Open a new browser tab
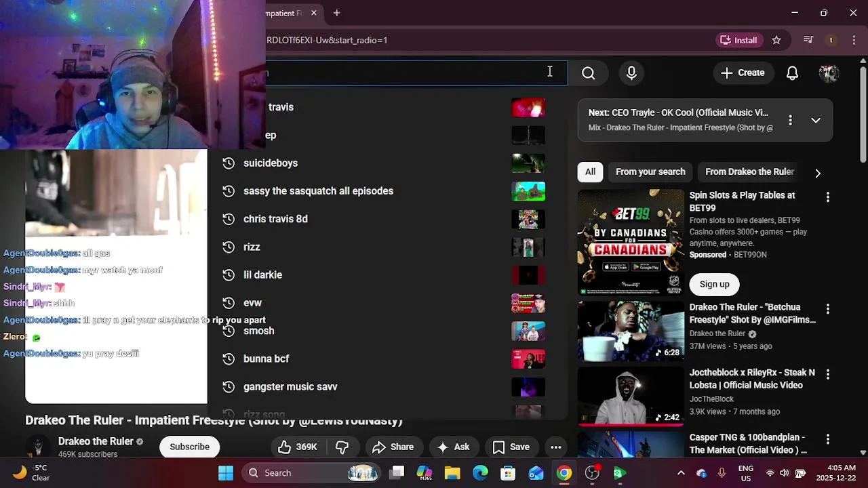The image size is (868, 488). tap(336, 13)
